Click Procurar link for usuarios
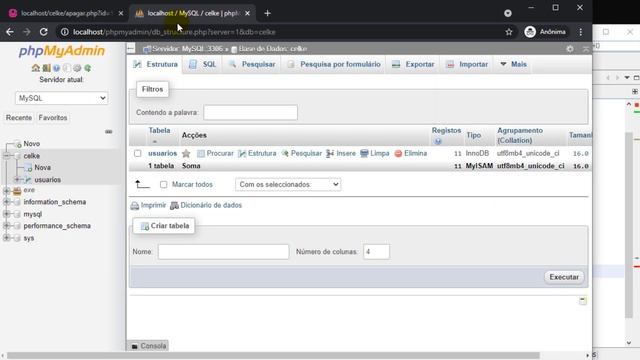This screenshot has width=640, height=360. (x=215, y=153)
